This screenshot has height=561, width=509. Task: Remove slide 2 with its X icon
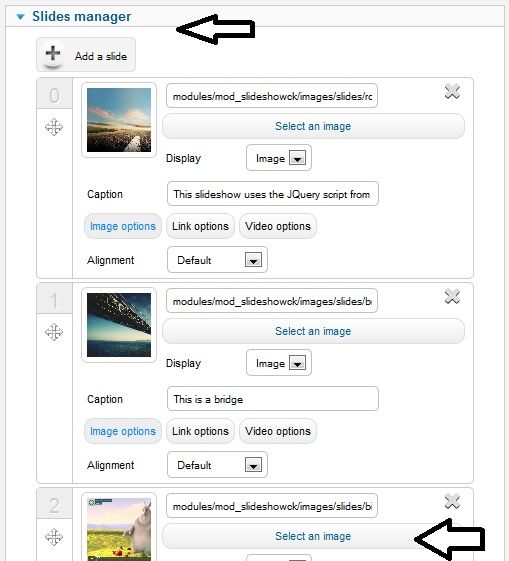pyautogui.click(x=452, y=501)
